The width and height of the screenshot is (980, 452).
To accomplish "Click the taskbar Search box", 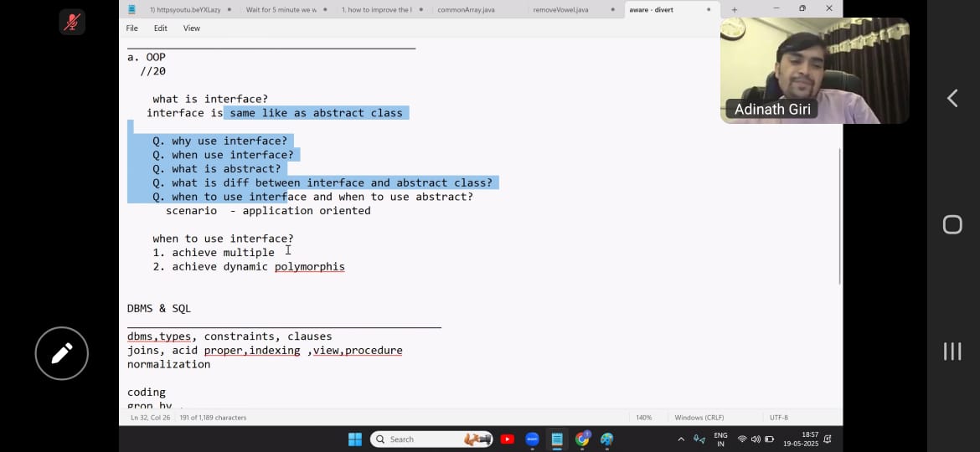I will 419,439.
